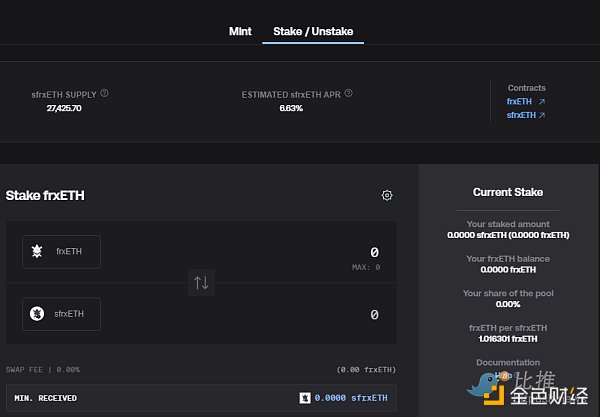Choose the frxETH token selector
The height and width of the screenshot is (417, 600).
62,252
